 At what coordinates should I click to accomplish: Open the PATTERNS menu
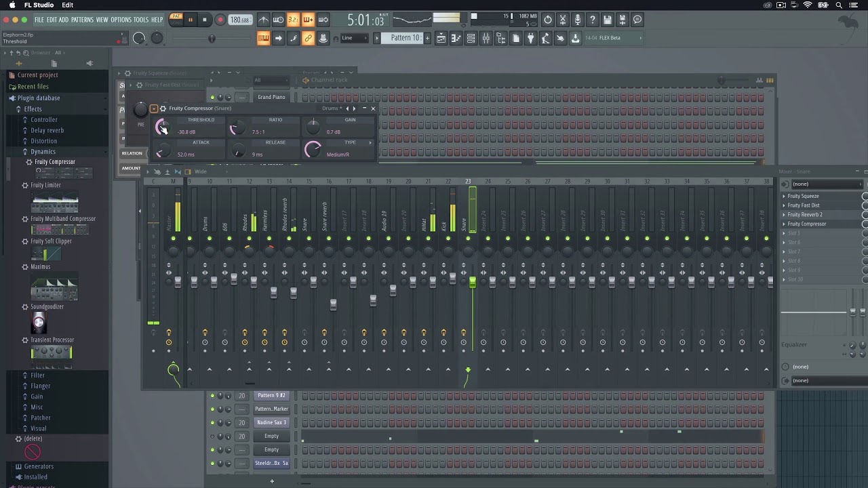82,20
